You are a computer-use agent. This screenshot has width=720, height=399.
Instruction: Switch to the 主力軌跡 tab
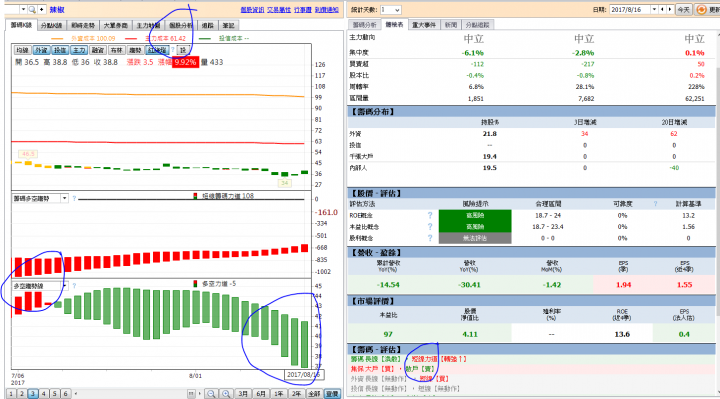click(x=148, y=26)
